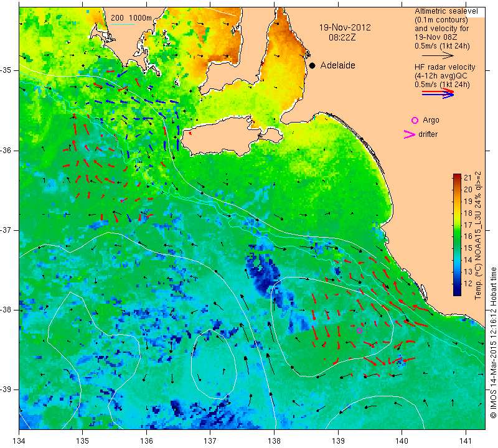Click the 'HF radar velocity' legend heading
This screenshot has height=448, width=498.
[x=444, y=67]
